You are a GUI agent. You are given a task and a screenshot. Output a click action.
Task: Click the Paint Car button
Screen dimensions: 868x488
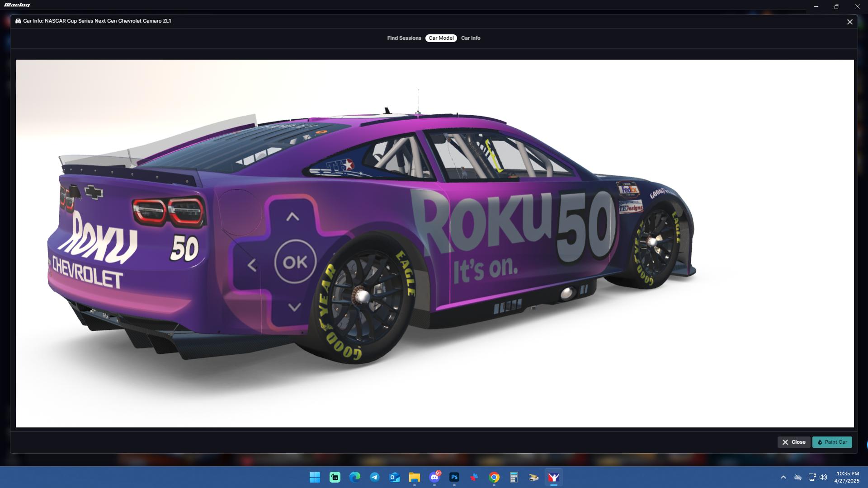click(x=832, y=442)
